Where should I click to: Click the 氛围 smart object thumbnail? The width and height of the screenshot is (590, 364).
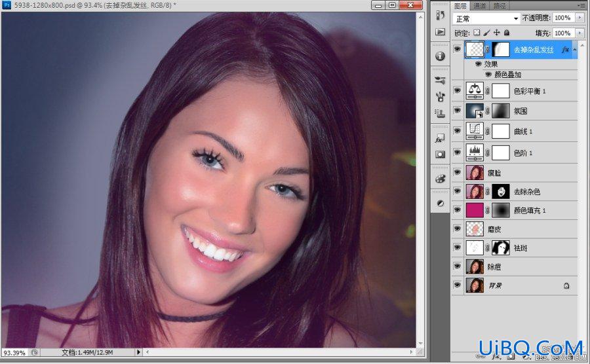pos(475,111)
